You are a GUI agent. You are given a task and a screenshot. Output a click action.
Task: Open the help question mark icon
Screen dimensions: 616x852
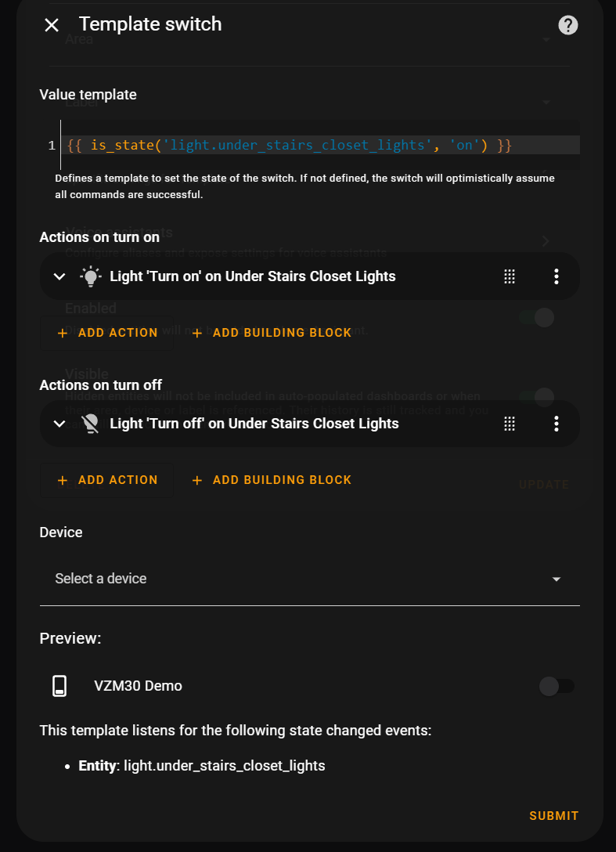click(567, 25)
